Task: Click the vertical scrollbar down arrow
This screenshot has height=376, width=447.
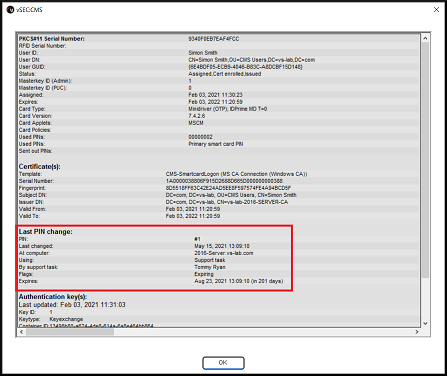Action: tap(425, 323)
